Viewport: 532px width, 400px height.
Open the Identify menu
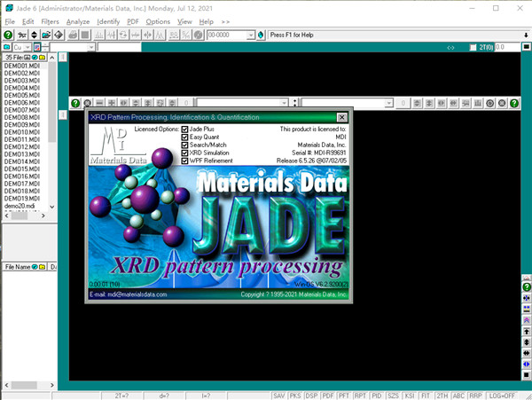point(108,21)
